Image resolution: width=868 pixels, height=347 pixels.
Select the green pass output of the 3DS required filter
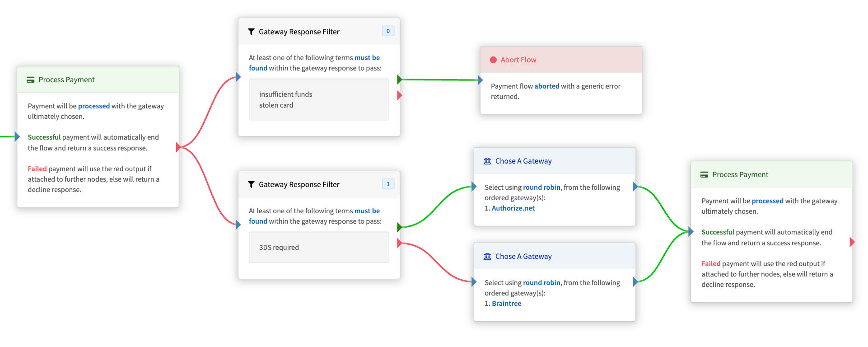(x=399, y=227)
